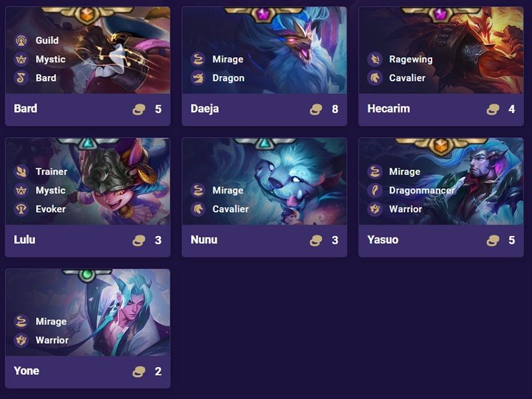This screenshot has width=532, height=399.
Task: Open Bard's champion portrait image
Action: 88,51
